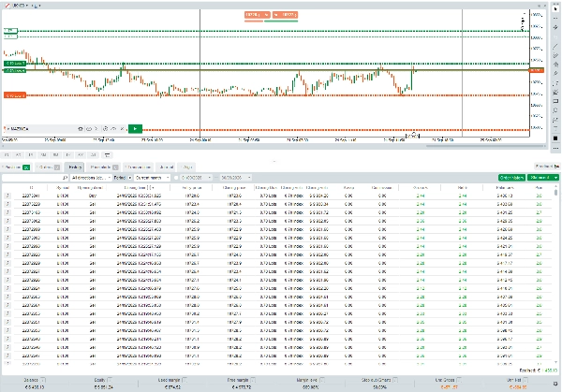Open the Algo tab

187,167
